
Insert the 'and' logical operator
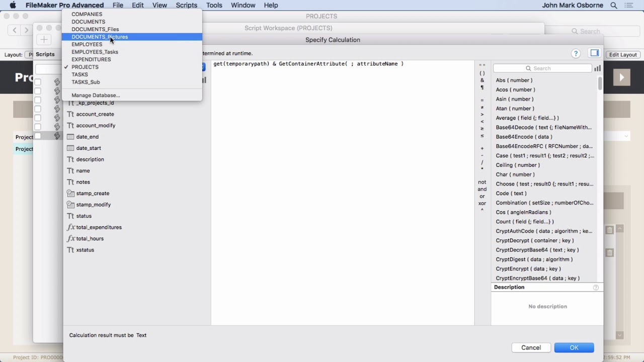tap(482, 189)
